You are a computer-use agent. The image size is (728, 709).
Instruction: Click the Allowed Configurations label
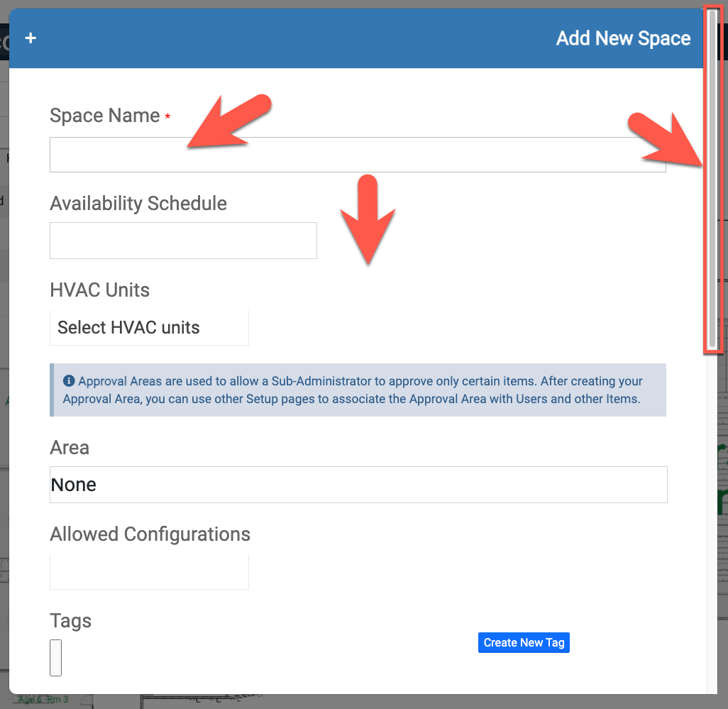point(150,534)
